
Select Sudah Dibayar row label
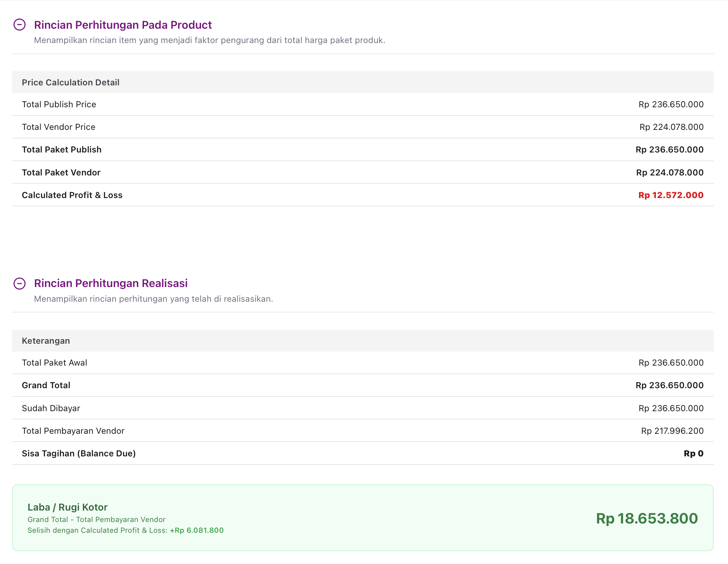51,408
